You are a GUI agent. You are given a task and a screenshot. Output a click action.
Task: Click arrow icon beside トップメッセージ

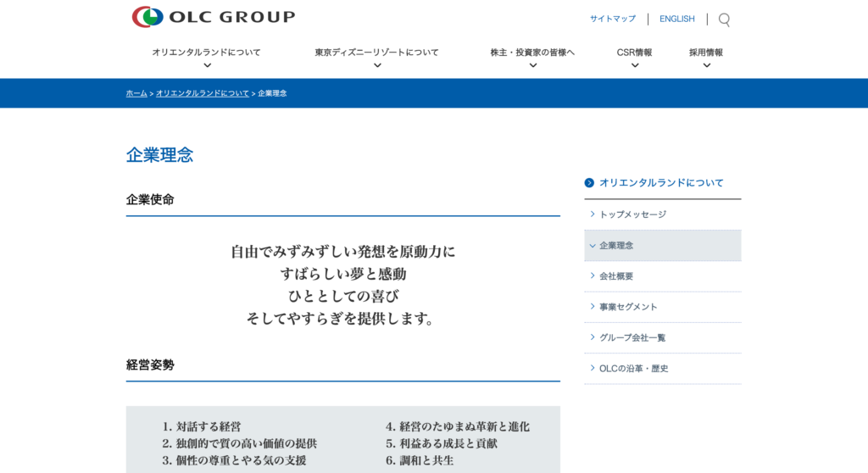[593, 214]
